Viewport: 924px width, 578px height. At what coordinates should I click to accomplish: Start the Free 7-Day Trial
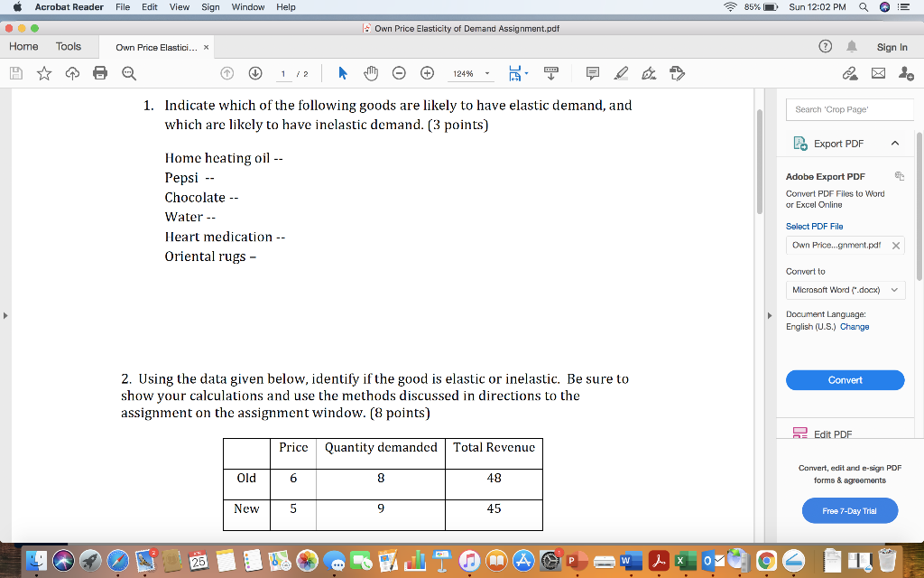click(x=848, y=510)
